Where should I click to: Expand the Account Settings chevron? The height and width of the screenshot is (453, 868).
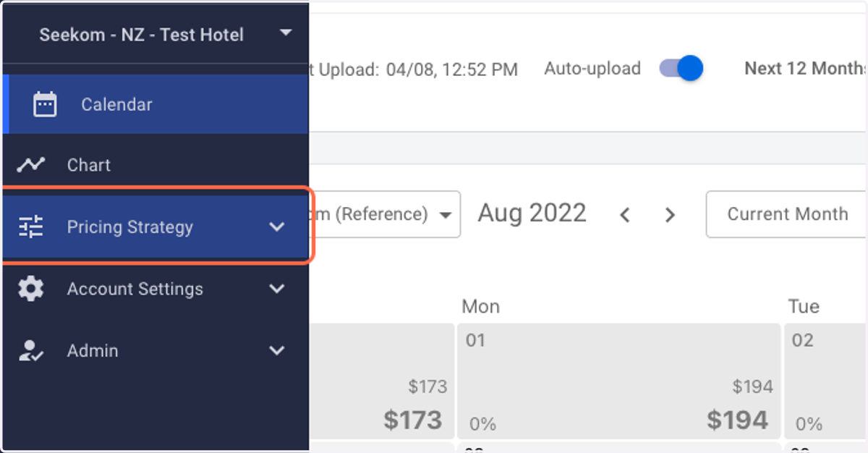point(277,289)
